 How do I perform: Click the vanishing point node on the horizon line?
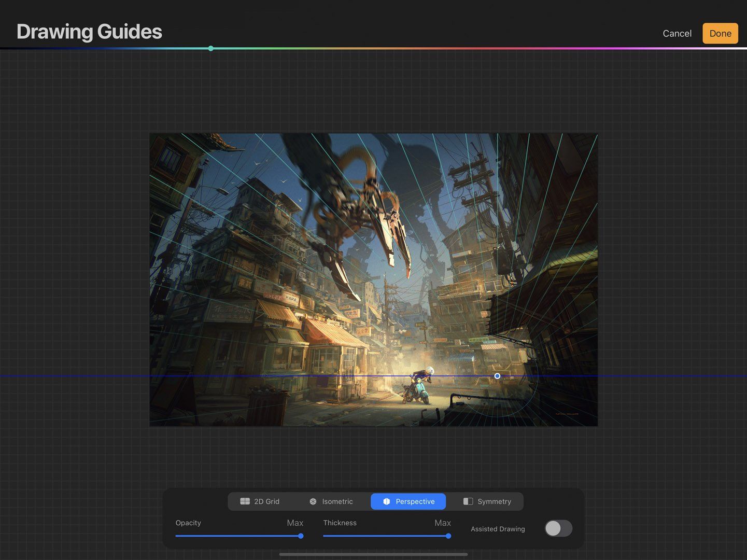pyautogui.click(x=497, y=376)
